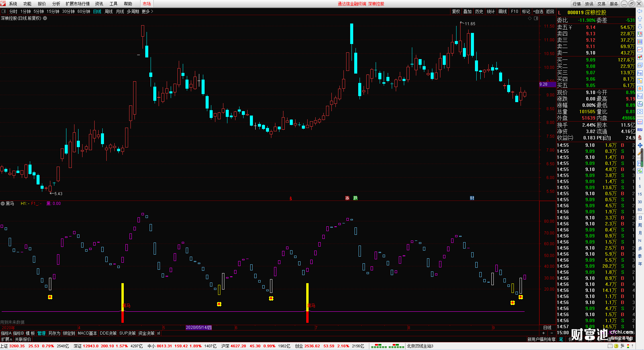The height and width of the screenshot is (350, 644).
Task: Select the blue four-way move icon
Action: pyautogui.click(x=640, y=145)
